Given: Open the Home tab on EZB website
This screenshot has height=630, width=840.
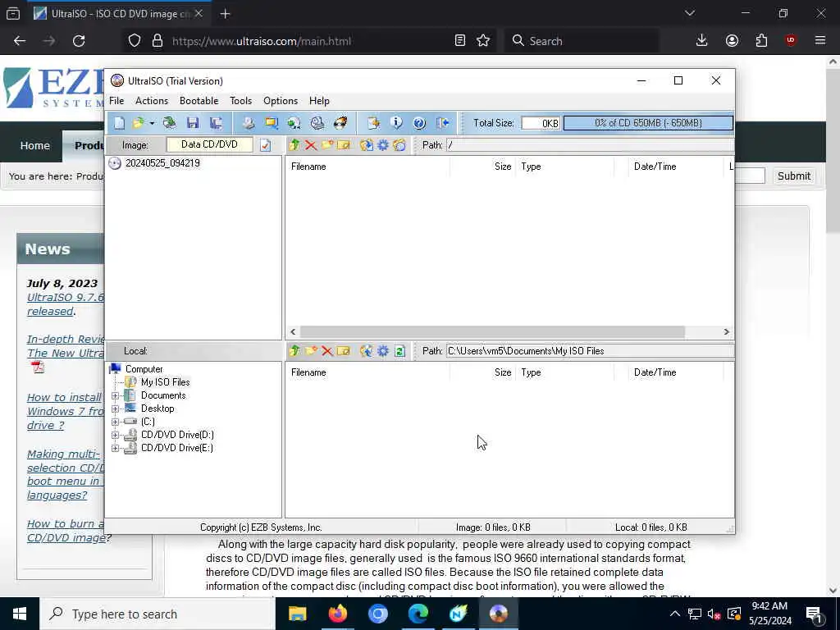Looking at the screenshot, I should (x=34, y=146).
